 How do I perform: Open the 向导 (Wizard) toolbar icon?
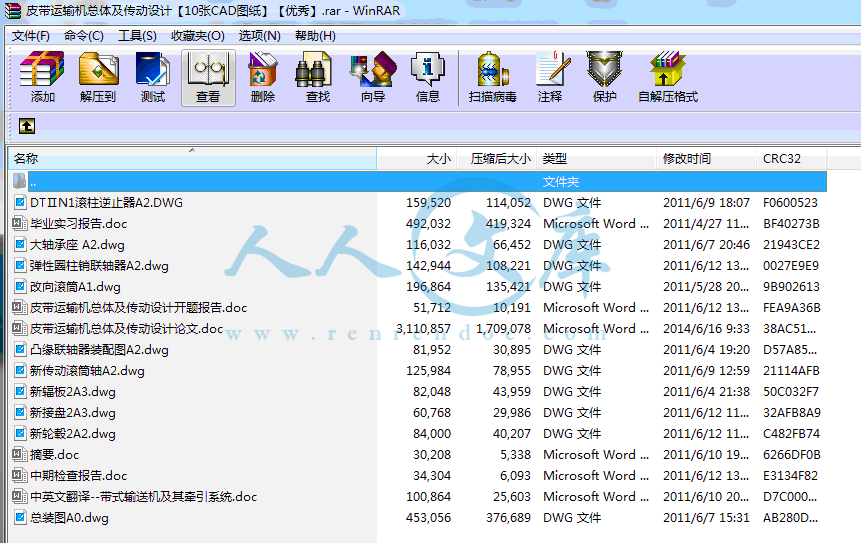[x=373, y=70]
